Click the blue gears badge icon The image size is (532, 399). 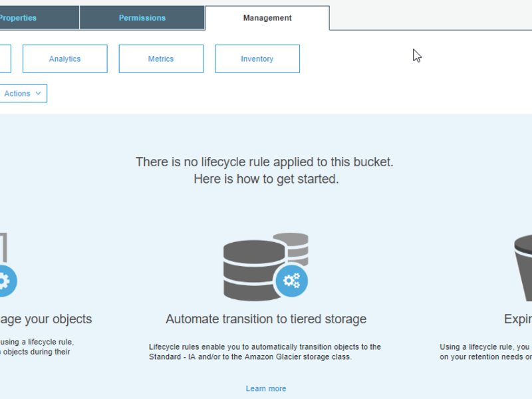291,281
